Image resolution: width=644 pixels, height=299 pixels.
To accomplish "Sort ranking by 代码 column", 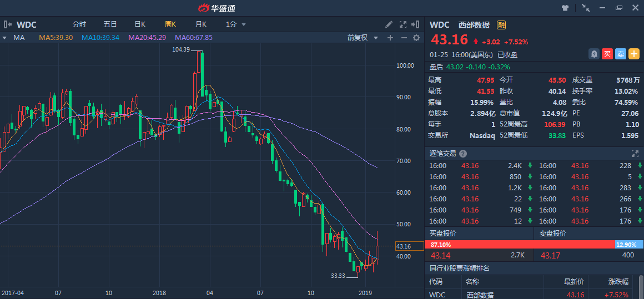I will tap(436, 282).
